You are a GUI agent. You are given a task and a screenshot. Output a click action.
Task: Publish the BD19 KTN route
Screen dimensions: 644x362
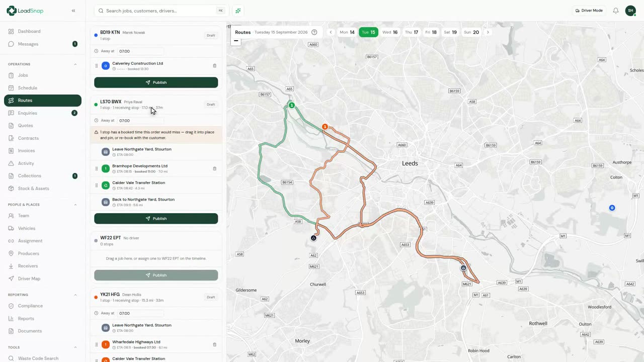click(156, 82)
